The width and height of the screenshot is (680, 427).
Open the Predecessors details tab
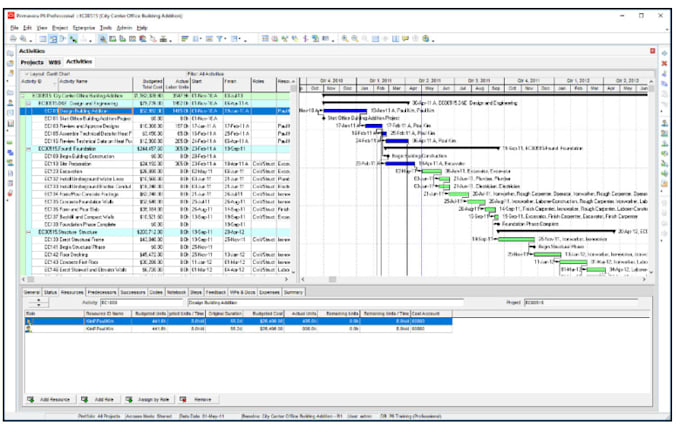pyautogui.click(x=101, y=292)
